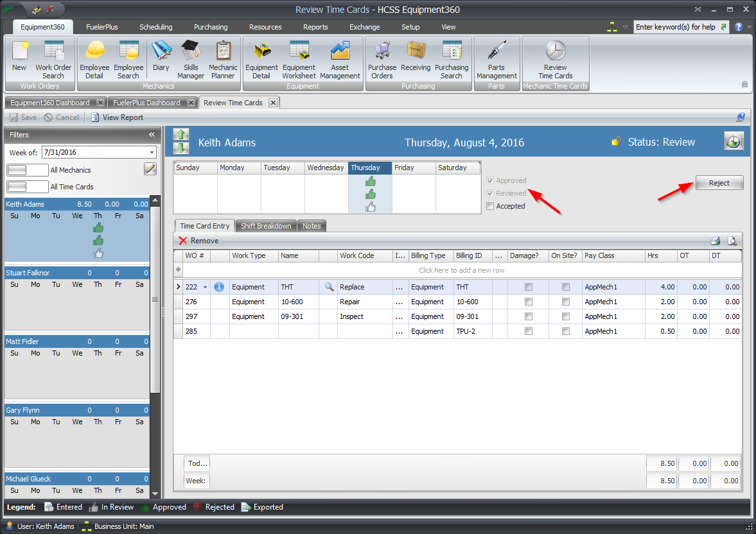756x534 pixels.
Task: Open the WO number dropdown on row 222
Action: (204, 286)
